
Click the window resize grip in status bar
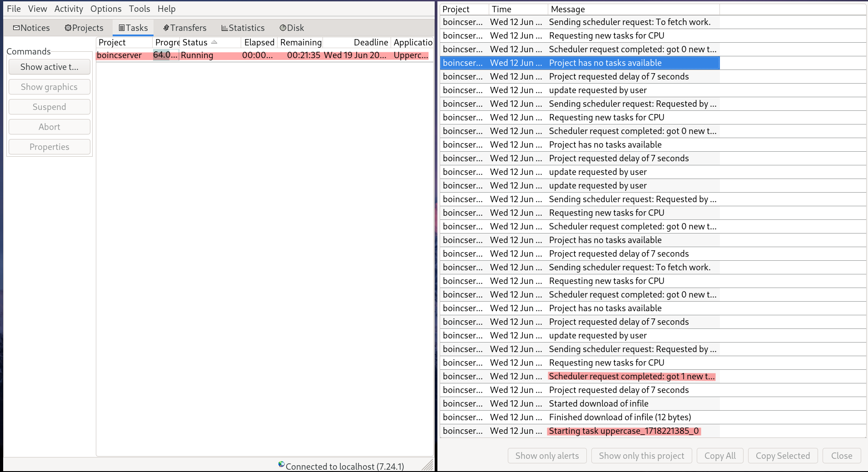[x=427, y=465]
